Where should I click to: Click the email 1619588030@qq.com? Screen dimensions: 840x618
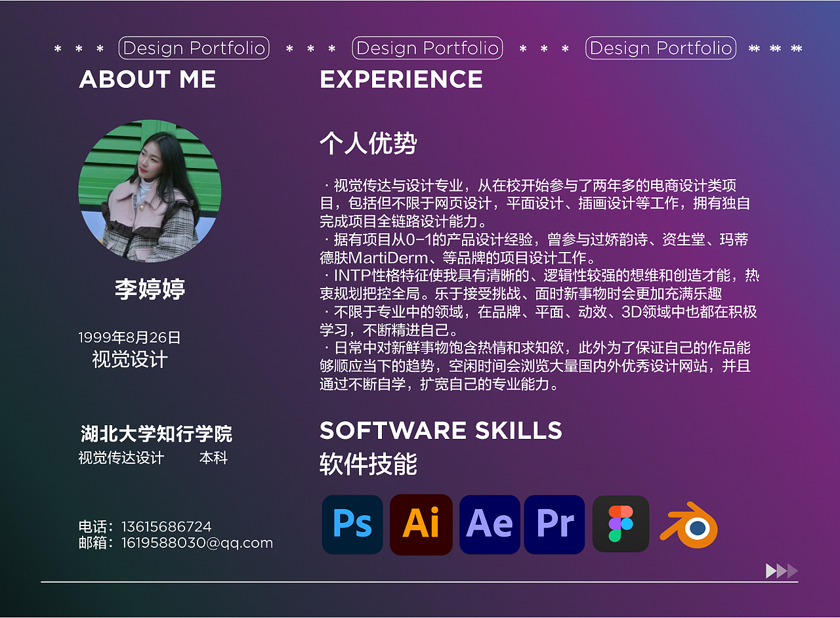[197, 543]
